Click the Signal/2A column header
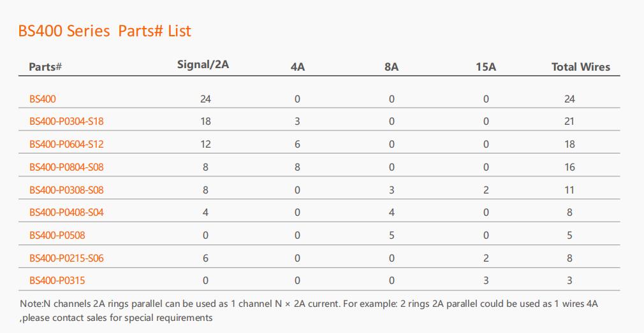The image size is (644, 333). click(203, 64)
